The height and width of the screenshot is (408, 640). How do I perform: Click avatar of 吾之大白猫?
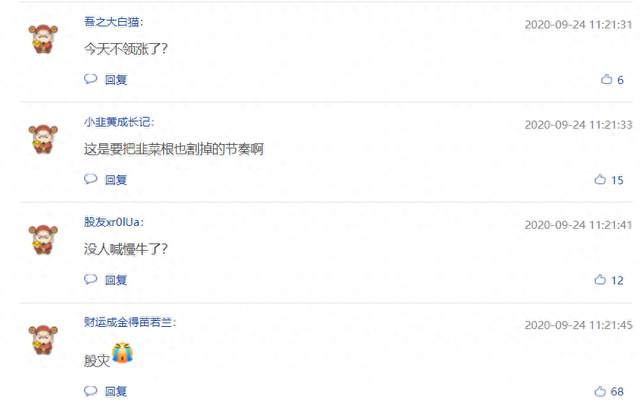43,39
